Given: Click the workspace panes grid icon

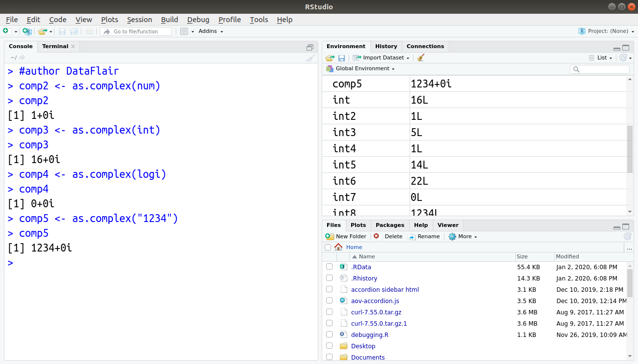Looking at the screenshot, I should (184, 31).
